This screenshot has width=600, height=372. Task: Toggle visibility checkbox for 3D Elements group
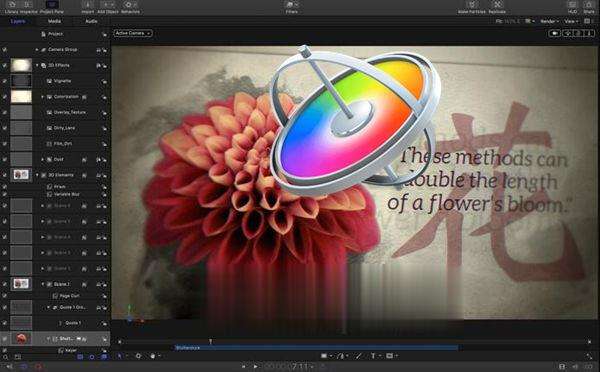point(5,175)
